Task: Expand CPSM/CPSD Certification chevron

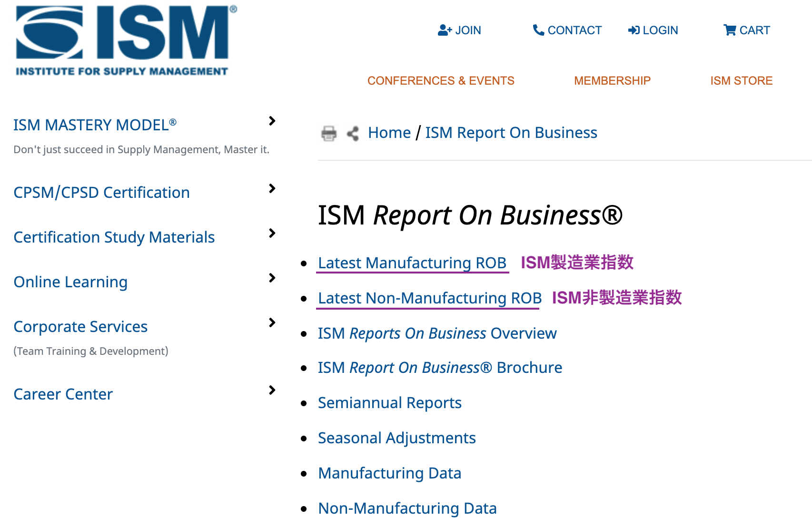Action: pyautogui.click(x=272, y=188)
